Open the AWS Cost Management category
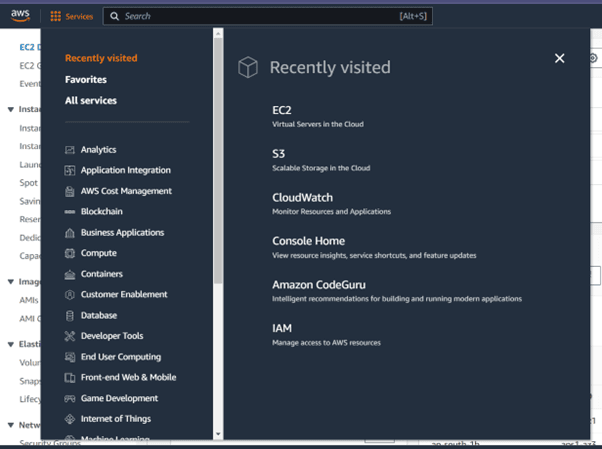 pyautogui.click(x=126, y=191)
